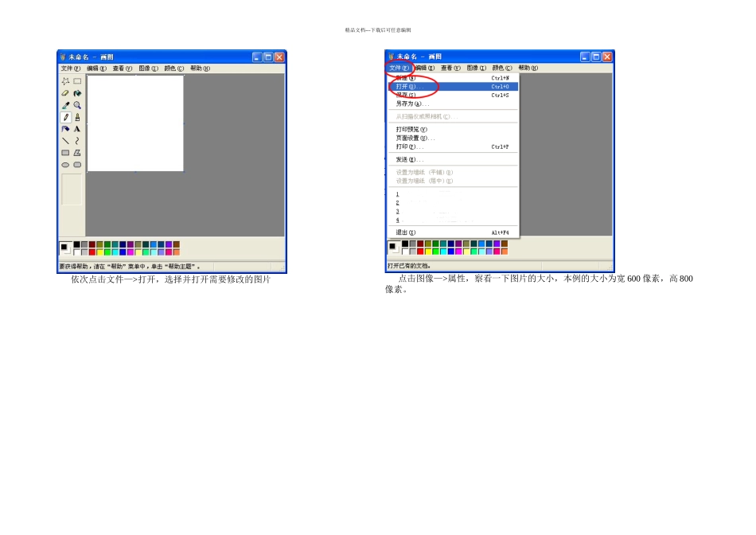The width and height of the screenshot is (756, 535).
Task: Open 图像(I) menu in the right Paint window
Action: (477, 68)
